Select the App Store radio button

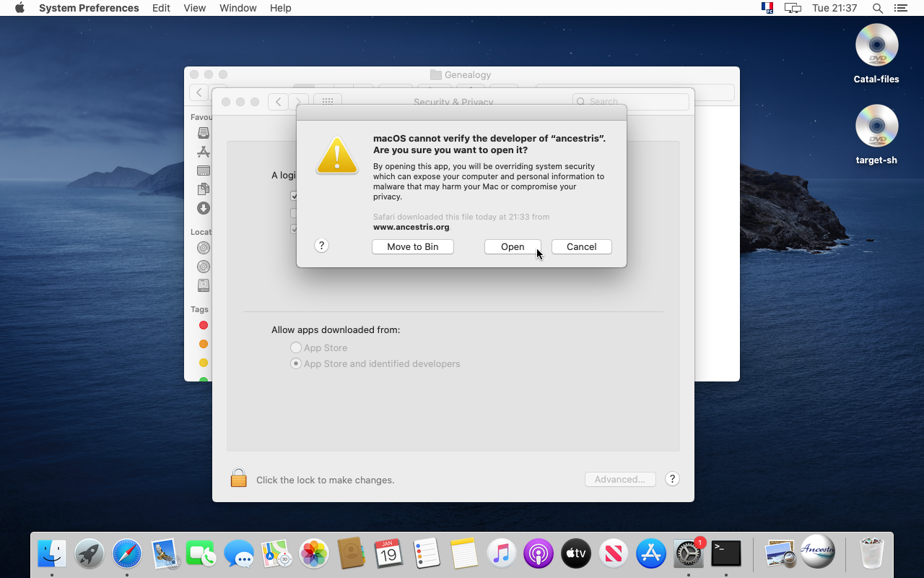(296, 348)
